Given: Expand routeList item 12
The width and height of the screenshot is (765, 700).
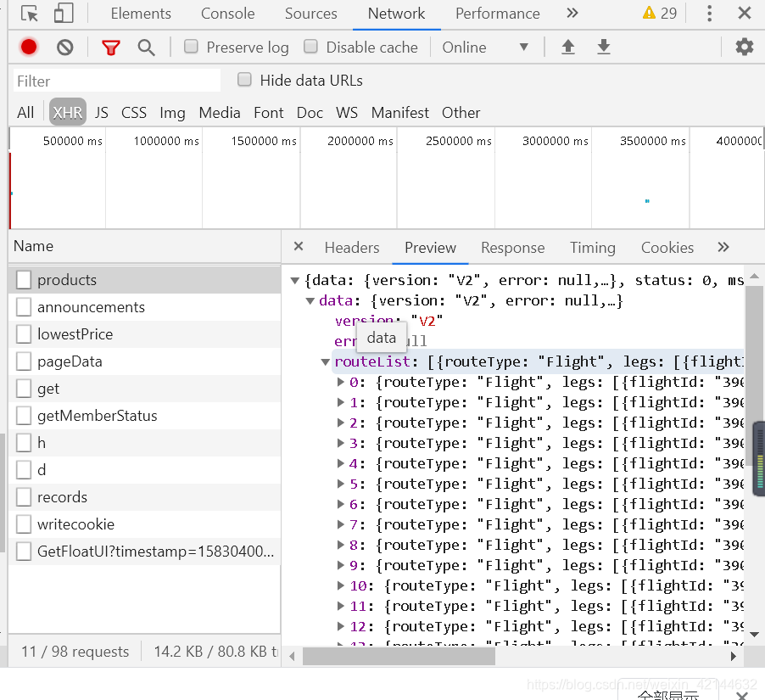Looking at the screenshot, I should (341, 626).
